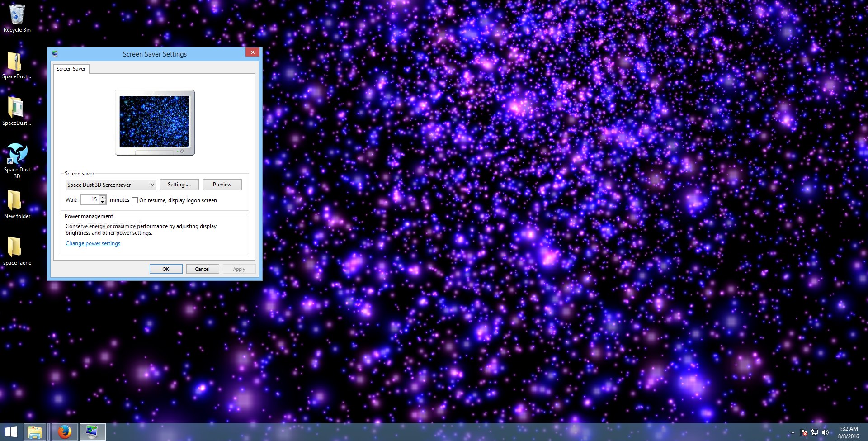Click the taskbar clock showing 1:32 AM

point(848,432)
